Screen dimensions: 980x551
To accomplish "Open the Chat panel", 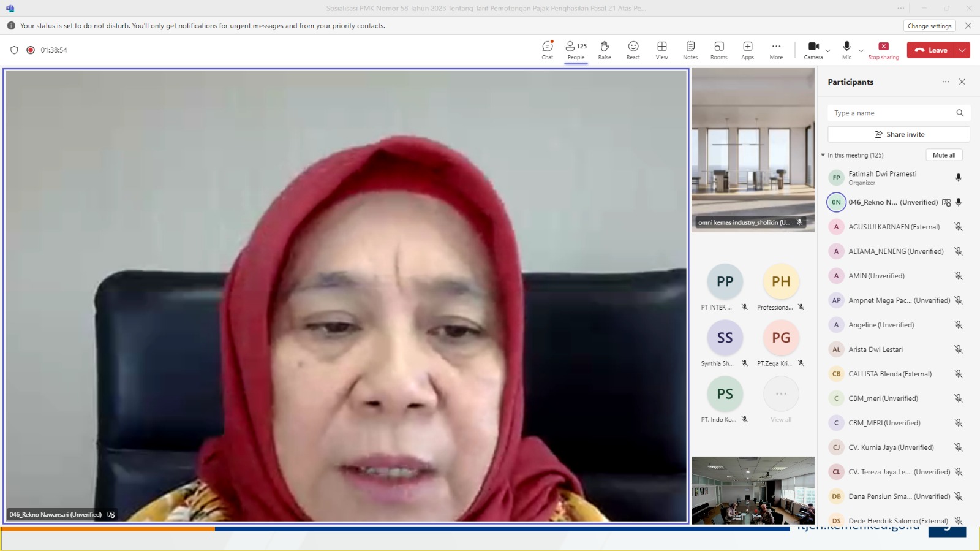I will (547, 50).
